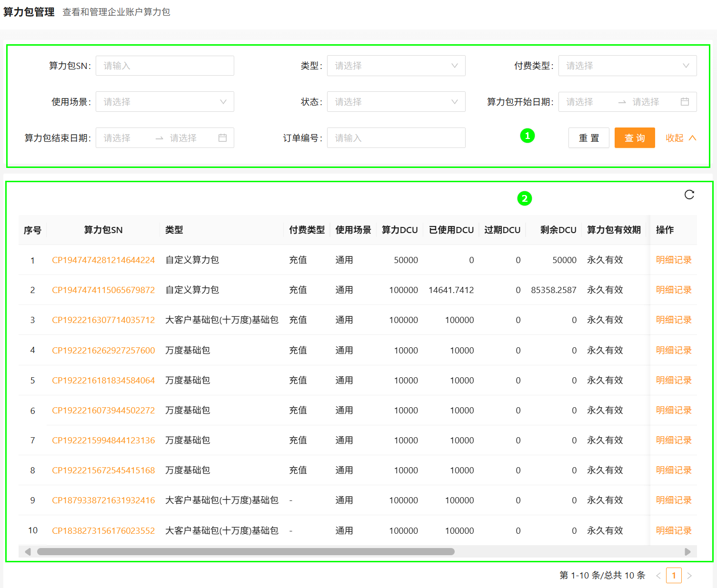Click left arrow of horizontal scrollbar
The width and height of the screenshot is (717, 588).
(x=28, y=552)
